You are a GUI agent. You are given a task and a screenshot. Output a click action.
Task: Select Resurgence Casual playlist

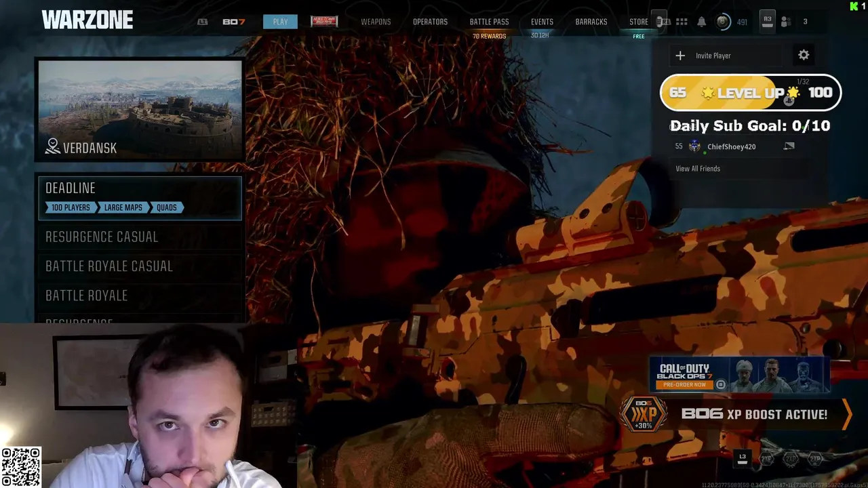[140, 237]
